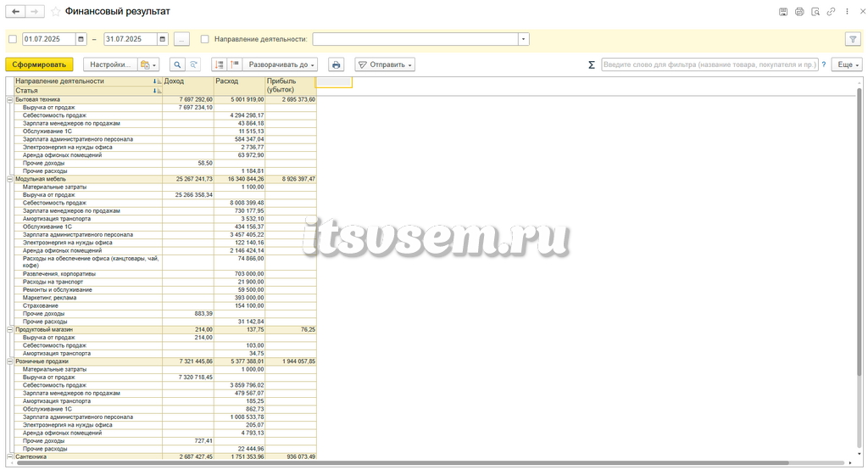The image size is (868, 470).
Task: Collapse the Сантехника group
Action: point(9,456)
